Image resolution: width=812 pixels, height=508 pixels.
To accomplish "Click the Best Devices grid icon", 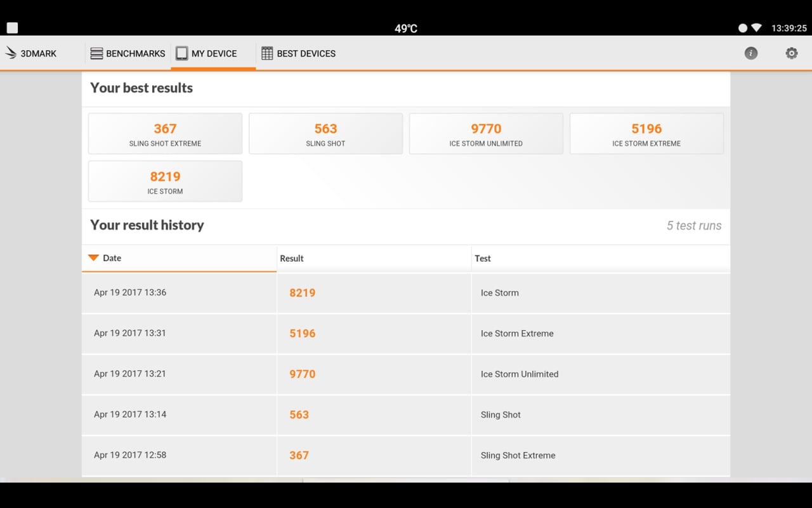I will tap(267, 53).
